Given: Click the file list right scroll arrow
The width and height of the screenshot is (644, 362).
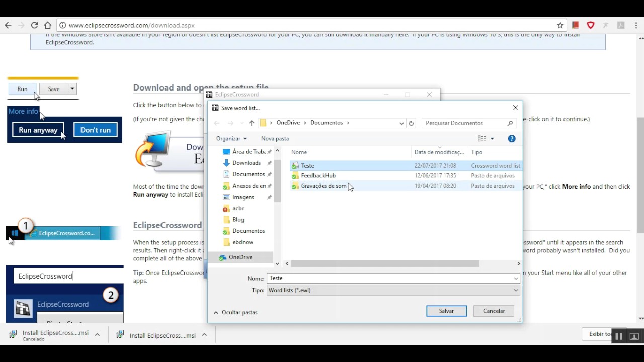Looking at the screenshot, I should coord(518,263).
